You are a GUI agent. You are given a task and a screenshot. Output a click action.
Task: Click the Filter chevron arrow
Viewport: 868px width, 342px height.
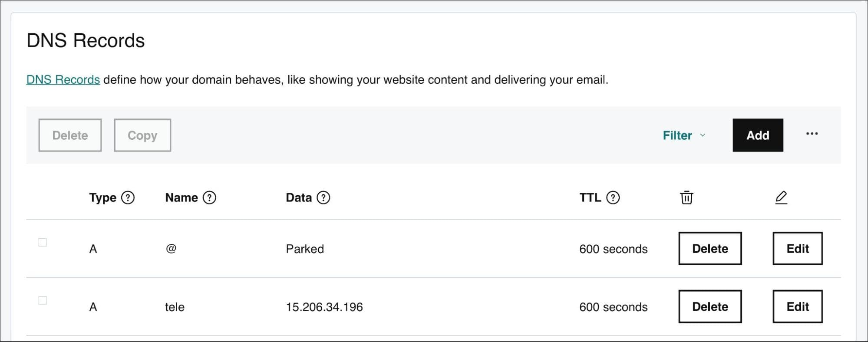click(703, 136)
